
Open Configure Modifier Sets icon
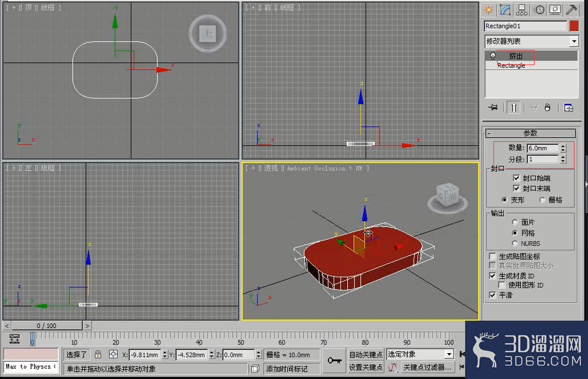click(x=568, y=108)
